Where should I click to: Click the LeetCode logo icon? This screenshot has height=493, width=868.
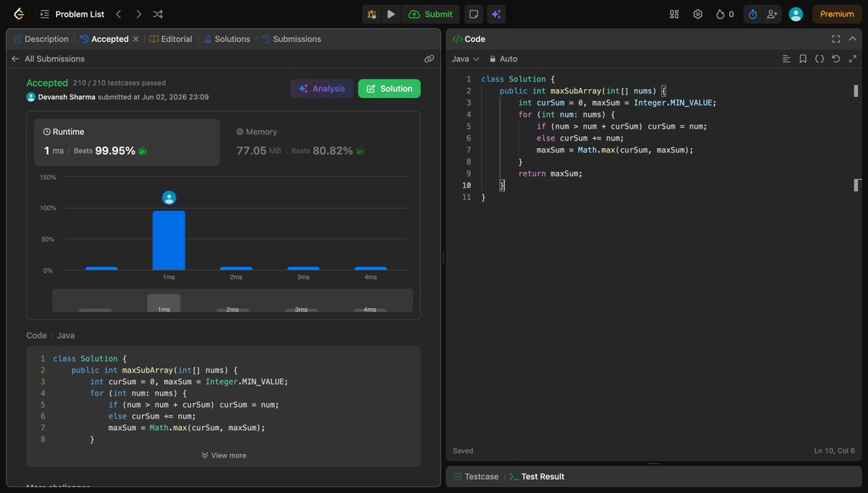coord(19,14)
